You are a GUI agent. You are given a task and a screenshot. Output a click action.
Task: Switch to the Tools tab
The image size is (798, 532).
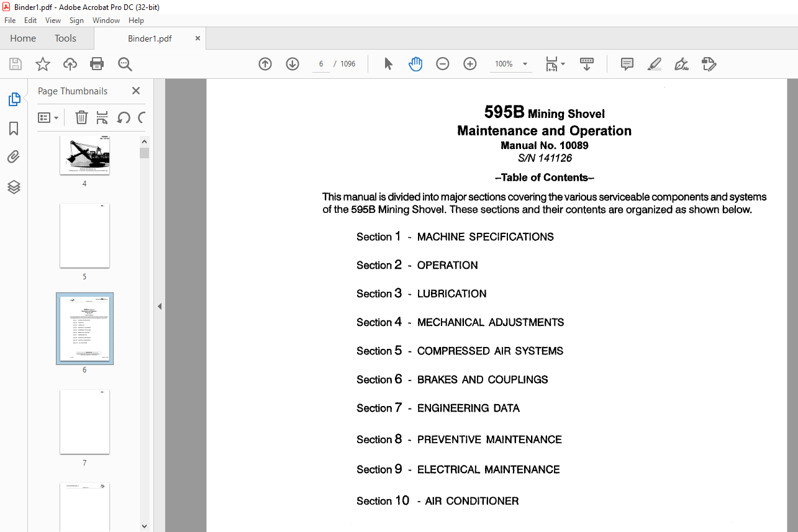65,38
